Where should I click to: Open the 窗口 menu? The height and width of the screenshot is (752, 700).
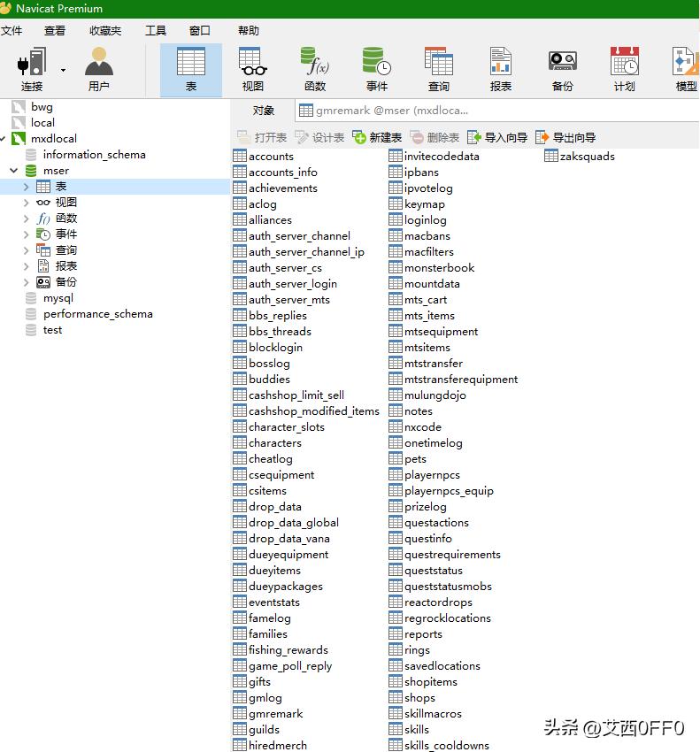(200, 31)
